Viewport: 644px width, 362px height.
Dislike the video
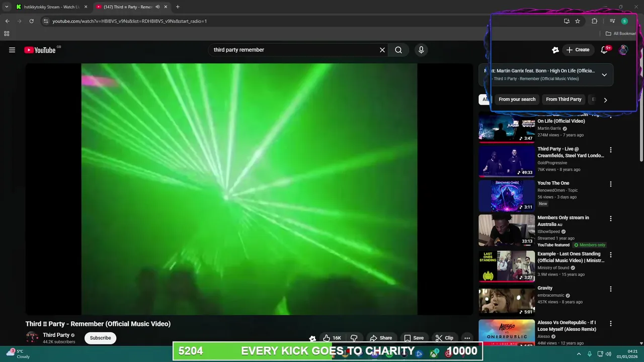point(354,338)
